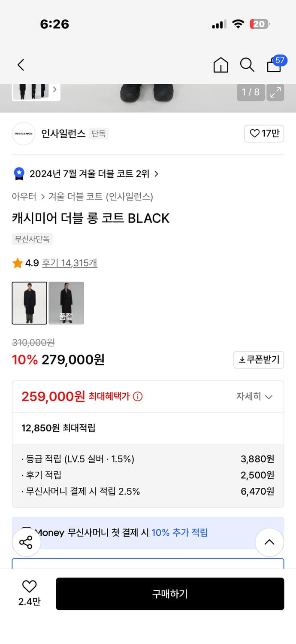
Task: Toggle the 17만 brand like heart
Action: coord(264,134)
